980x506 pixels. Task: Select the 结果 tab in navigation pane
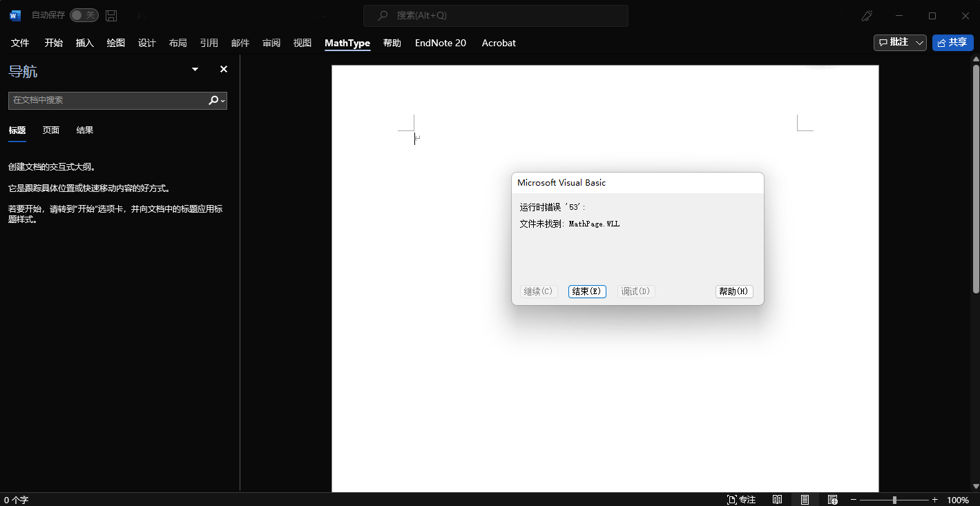(x=85, y=130)
